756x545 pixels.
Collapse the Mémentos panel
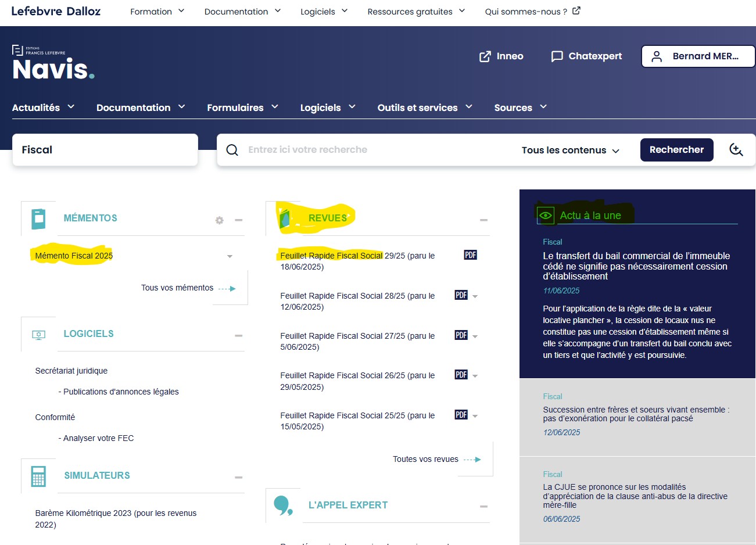tap(238, 220)
